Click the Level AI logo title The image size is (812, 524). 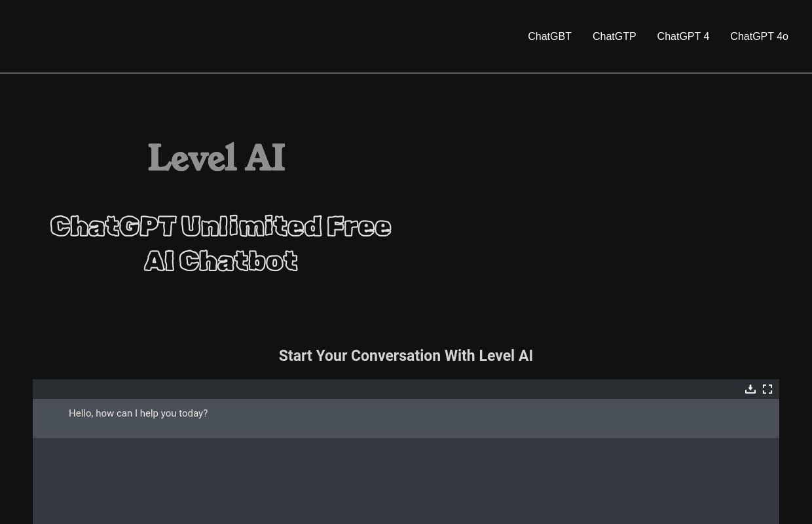coord(217,158)
